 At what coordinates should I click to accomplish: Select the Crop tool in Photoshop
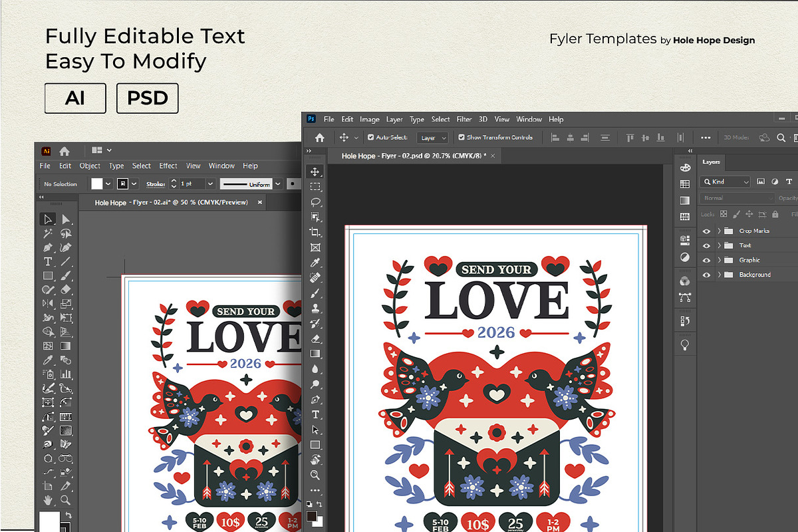click(x=315, y=232)
